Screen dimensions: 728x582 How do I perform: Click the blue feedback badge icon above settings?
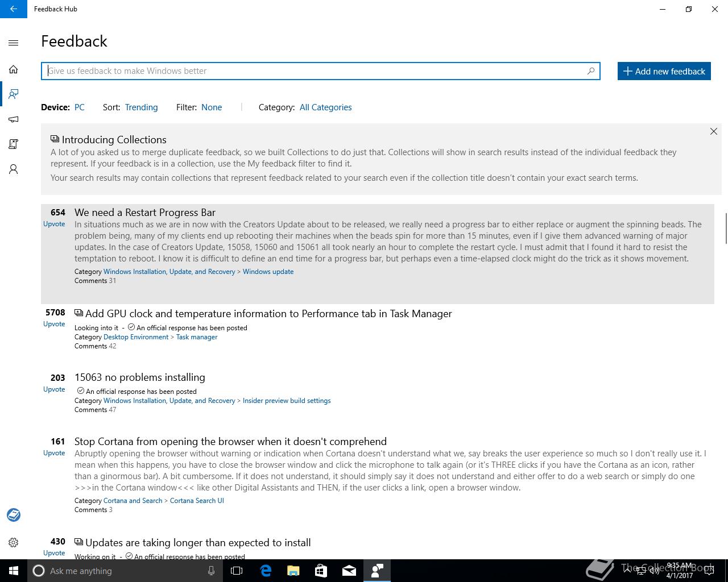(14, 515)
